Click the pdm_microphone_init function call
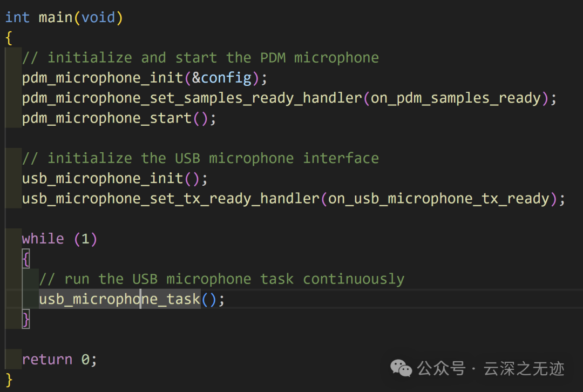 tap(103, 78)
